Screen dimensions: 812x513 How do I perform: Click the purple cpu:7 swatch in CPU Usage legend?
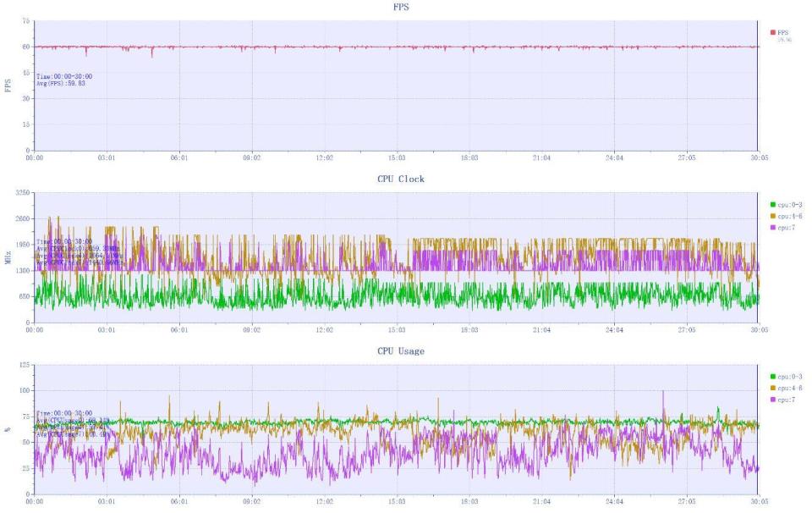tap(772, 400)
